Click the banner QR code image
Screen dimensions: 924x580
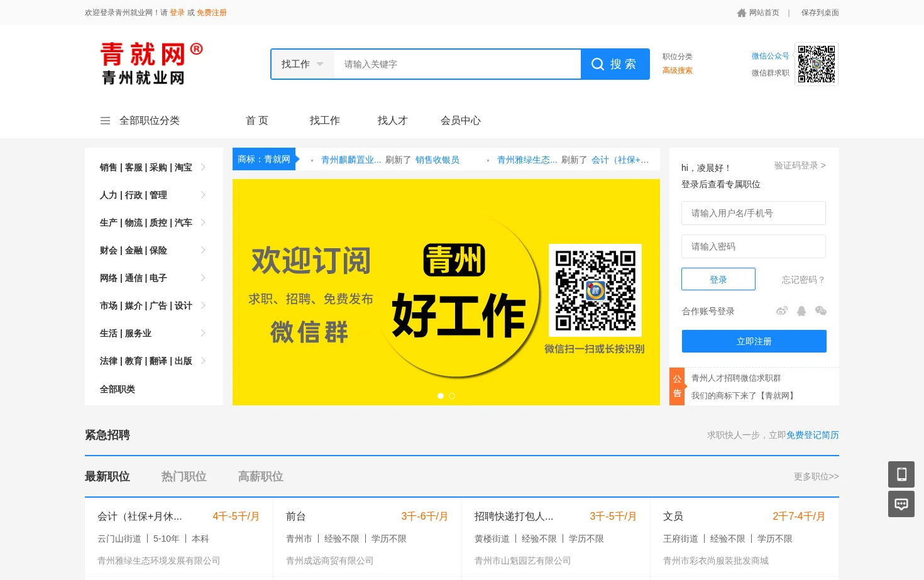595,290
